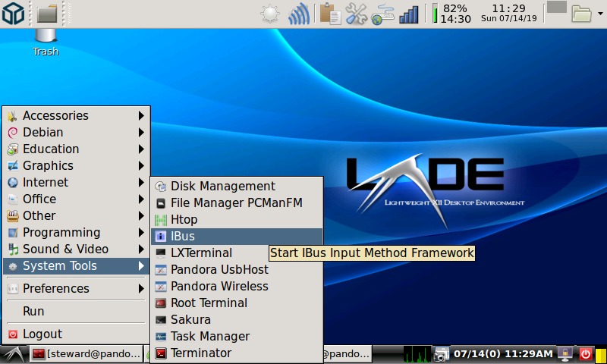Launch File Manager PCManFM

237,202
